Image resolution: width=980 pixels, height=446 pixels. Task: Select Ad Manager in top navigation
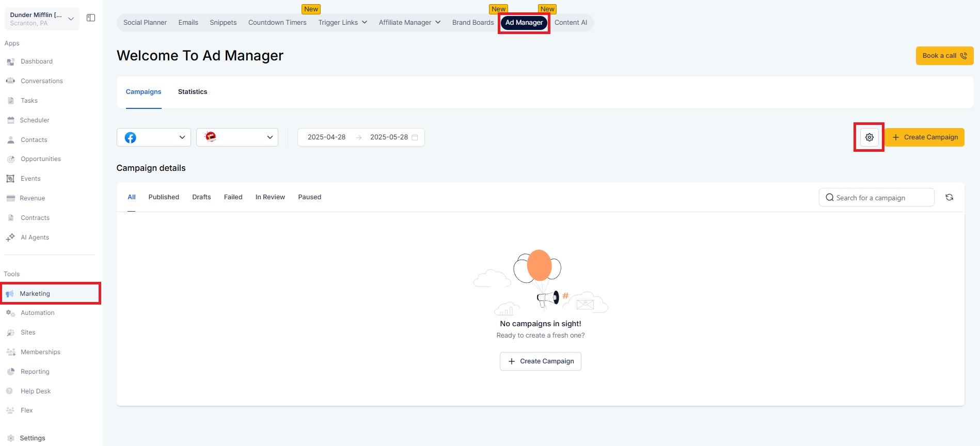pyautogui.click(x=524, y=23)
